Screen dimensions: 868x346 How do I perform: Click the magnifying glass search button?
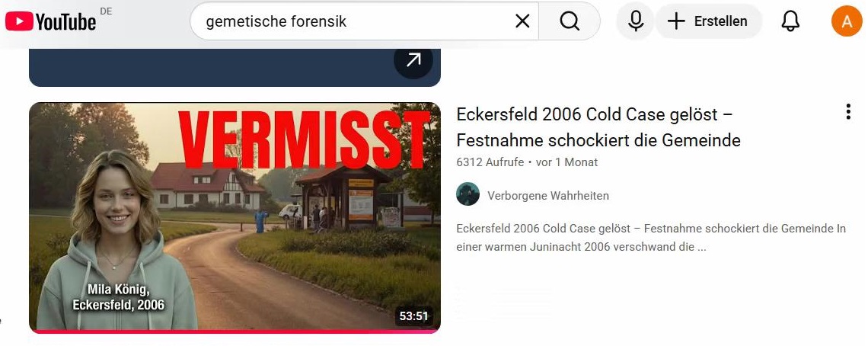[x=569, y=21]
